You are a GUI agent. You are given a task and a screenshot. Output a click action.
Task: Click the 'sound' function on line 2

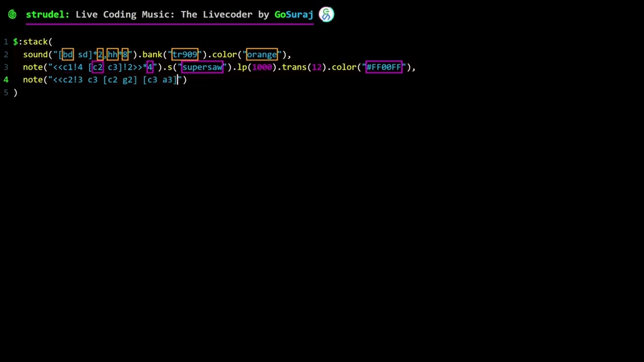pos(35,54)
